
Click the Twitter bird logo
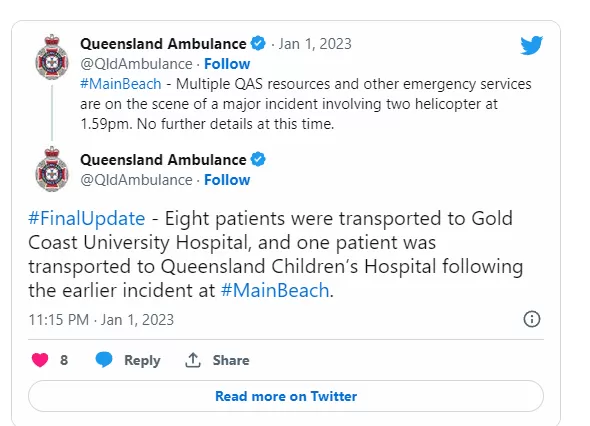(531, 45)
